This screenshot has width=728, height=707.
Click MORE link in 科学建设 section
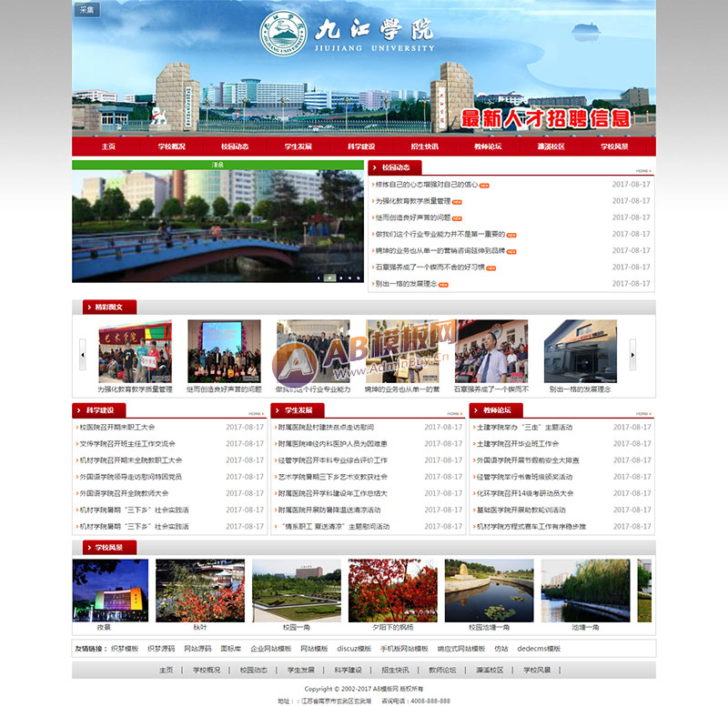click(256, 414)
